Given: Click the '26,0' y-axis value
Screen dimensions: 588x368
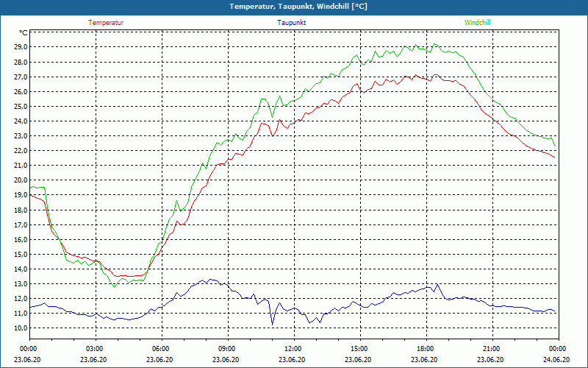Looking at the screenshot, I should point(21,91).
